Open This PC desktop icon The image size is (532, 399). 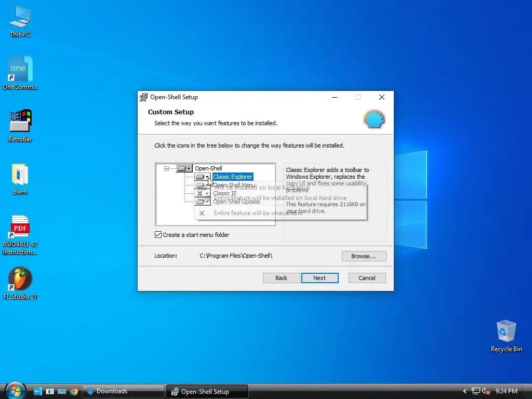point(20,22)
